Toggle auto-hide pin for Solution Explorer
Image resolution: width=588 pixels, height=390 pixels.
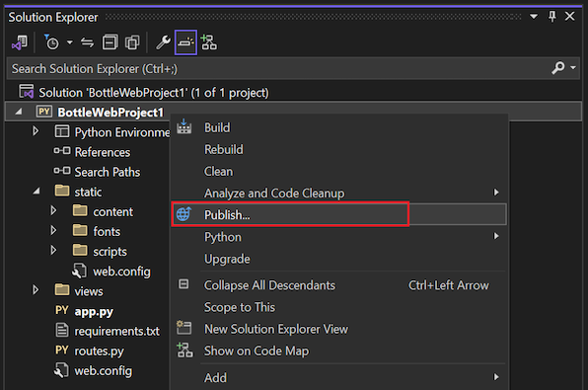(552, 17)
